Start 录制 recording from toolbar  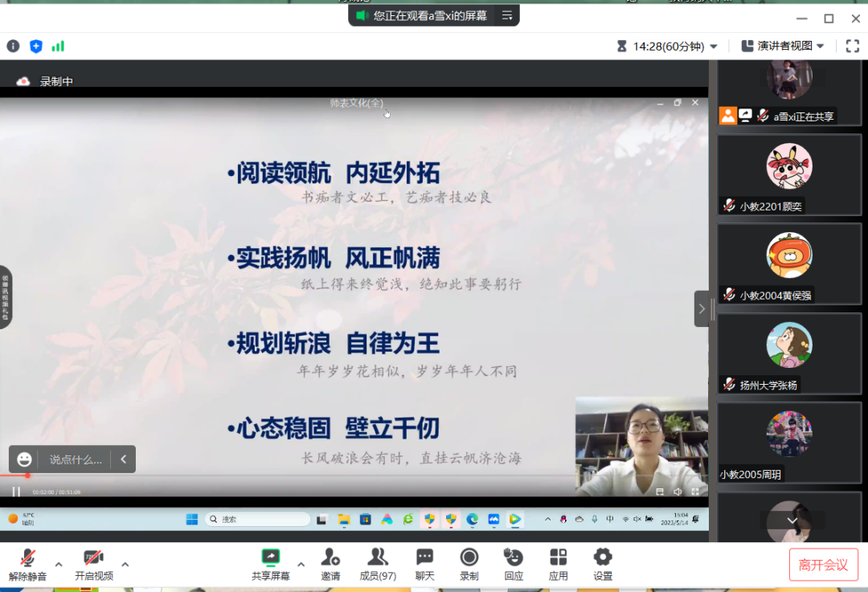(469, 564)
